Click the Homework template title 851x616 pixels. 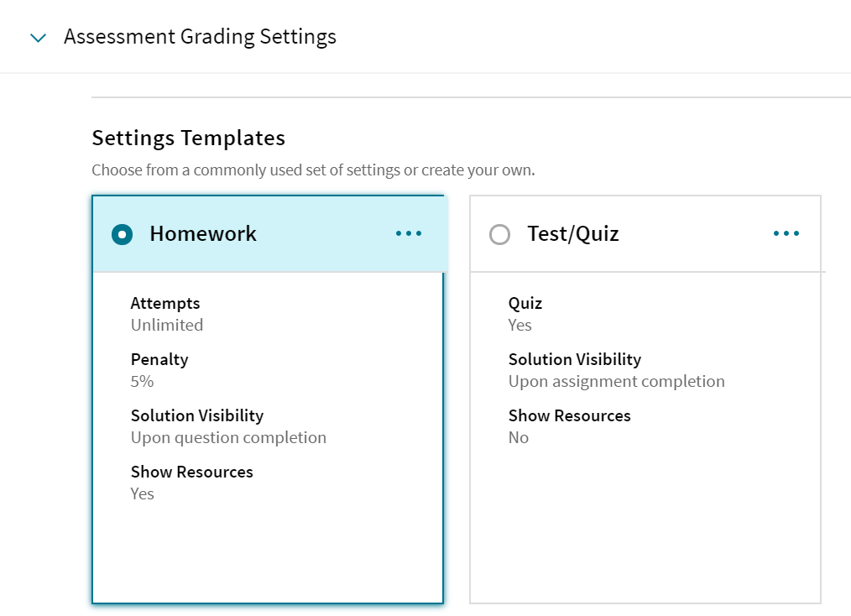[203, 234]
